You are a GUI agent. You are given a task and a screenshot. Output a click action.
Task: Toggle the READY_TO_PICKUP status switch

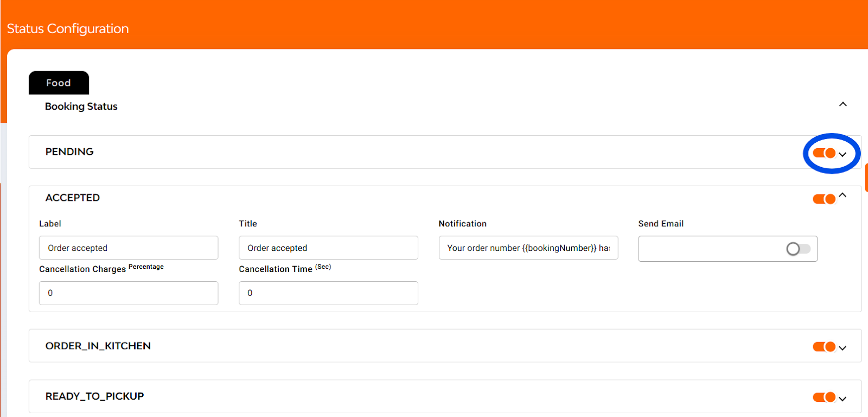[x=824, y=397]
